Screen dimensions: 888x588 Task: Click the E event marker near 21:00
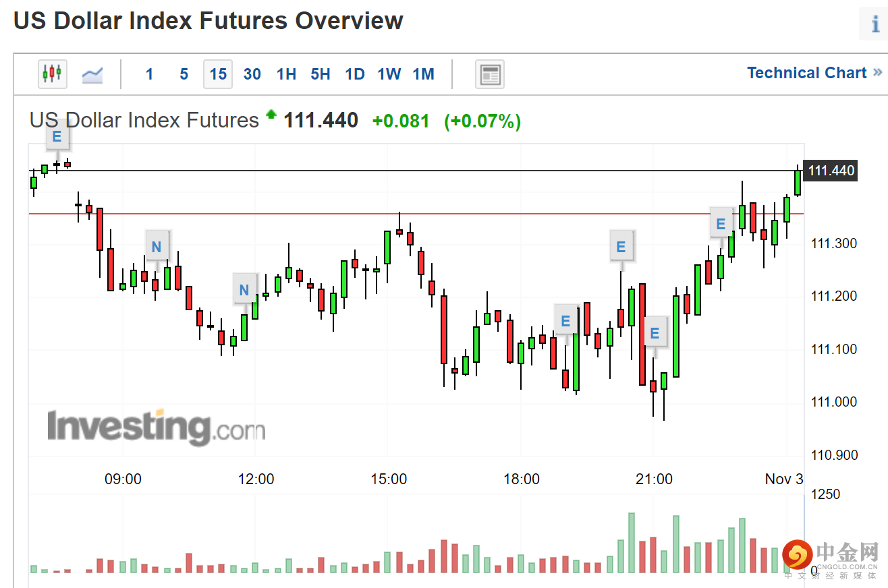[654, 332]
